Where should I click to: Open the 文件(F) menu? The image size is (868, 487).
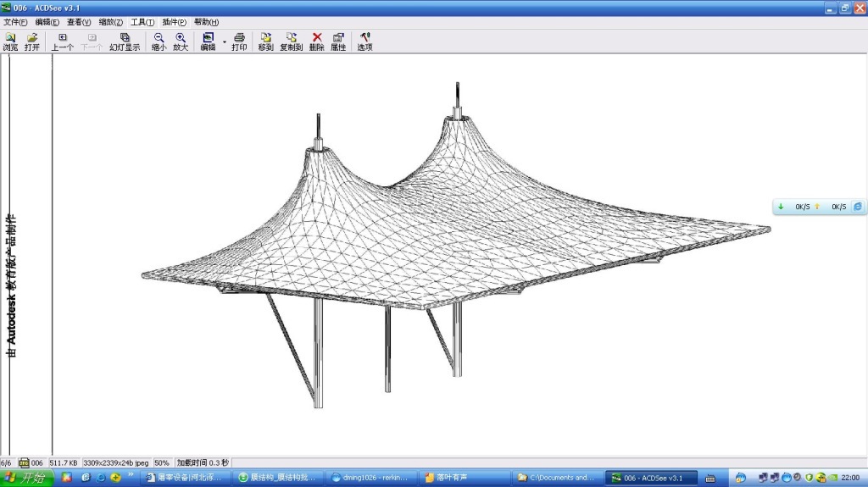[x=15, y=22]
